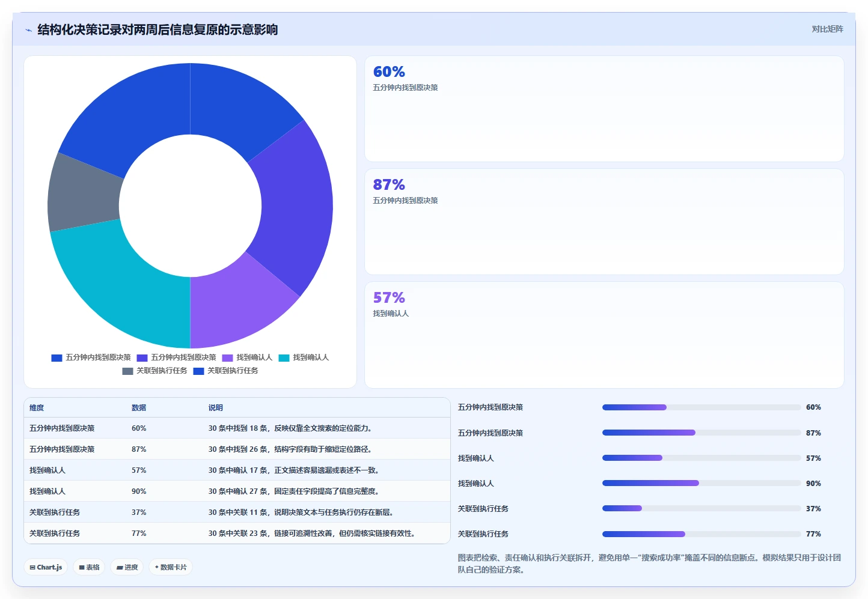
Task: Click the 37% progress bar
Action: [701, 508]
